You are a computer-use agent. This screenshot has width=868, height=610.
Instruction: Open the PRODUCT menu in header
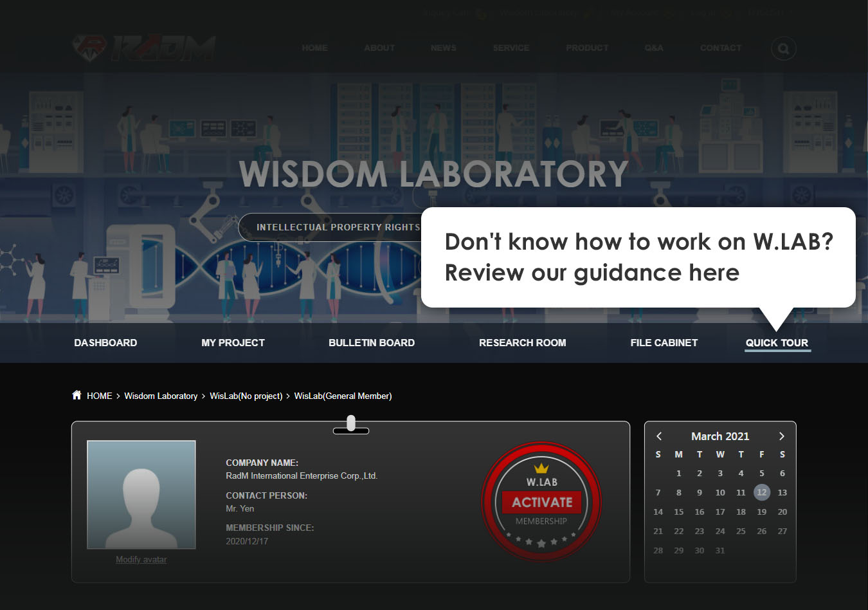tap(587, 48)
